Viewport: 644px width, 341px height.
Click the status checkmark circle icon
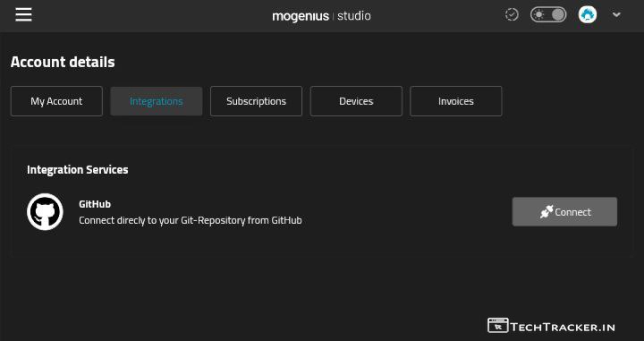coord(512,15)
